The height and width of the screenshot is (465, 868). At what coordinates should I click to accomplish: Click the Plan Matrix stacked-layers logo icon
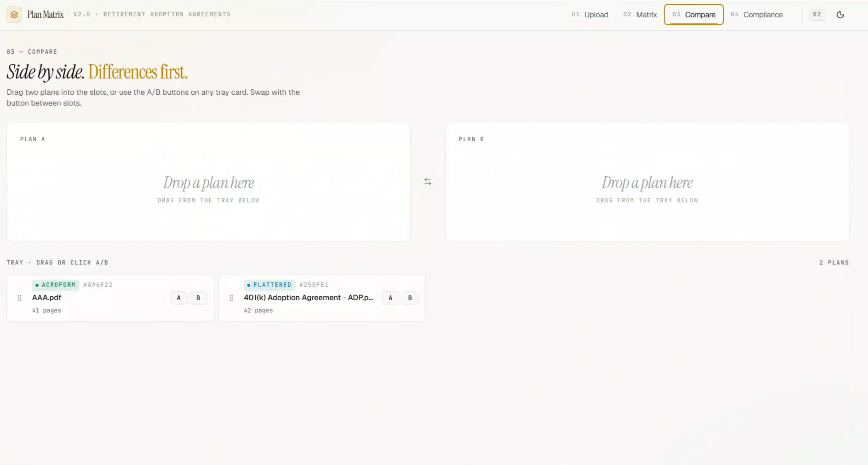pyautogui.click(x=14, y=14)
